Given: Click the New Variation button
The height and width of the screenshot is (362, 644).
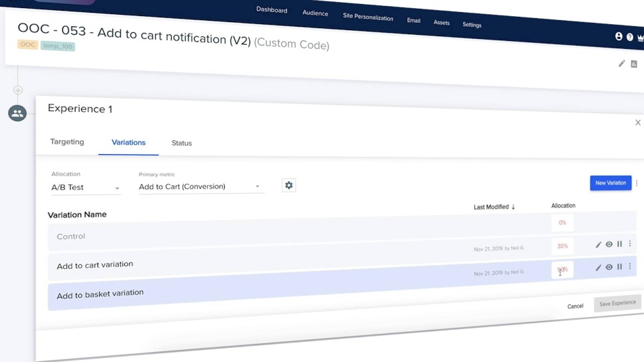Looking at the screenshot, I should coord(610,183).
